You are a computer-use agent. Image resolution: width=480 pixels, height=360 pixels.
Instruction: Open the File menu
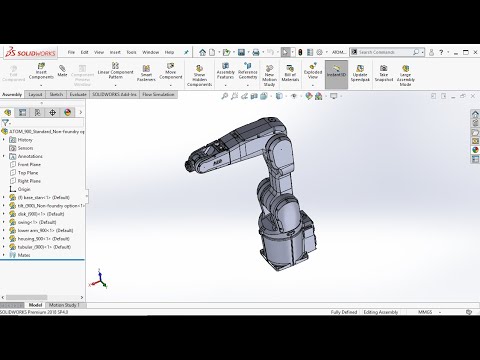(x=71, y=52)
